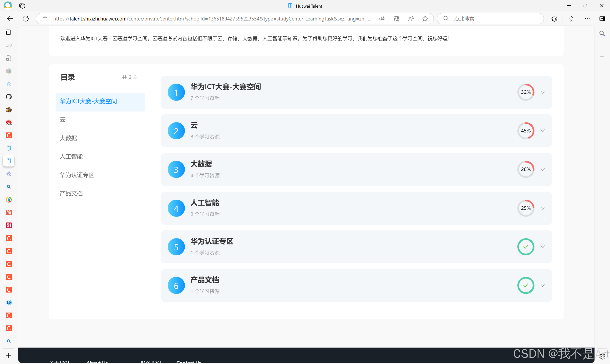Expand the 大数据 section chevron

[x=543, y=169]
